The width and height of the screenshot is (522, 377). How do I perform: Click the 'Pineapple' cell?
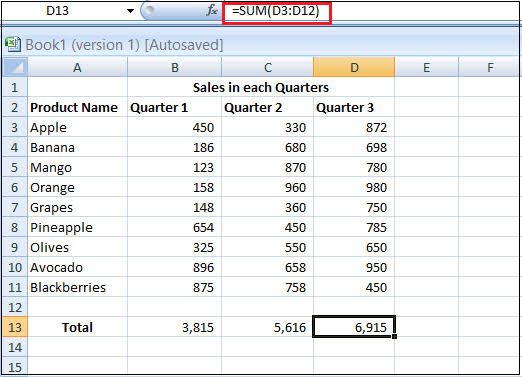[x=77, y=227]
